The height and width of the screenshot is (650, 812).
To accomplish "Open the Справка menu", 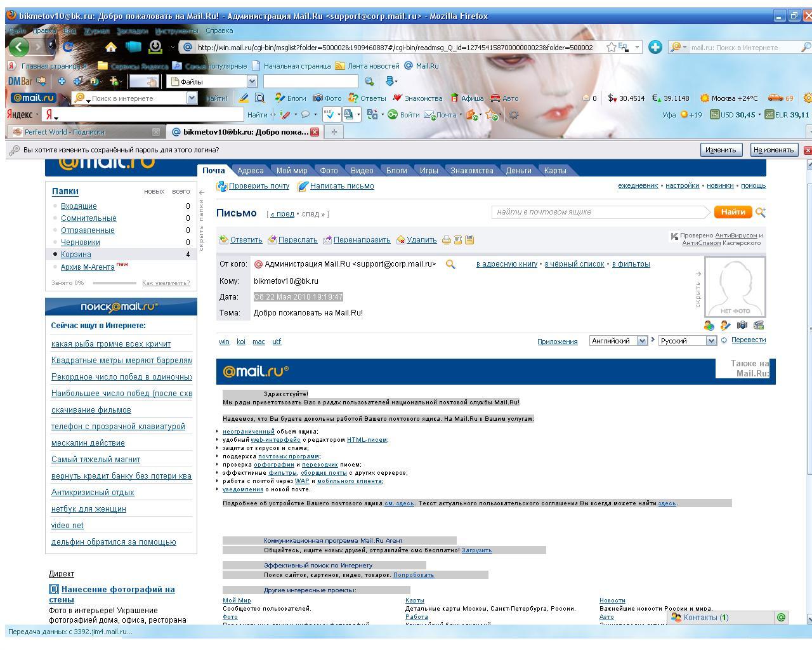I will click(219, 30).
